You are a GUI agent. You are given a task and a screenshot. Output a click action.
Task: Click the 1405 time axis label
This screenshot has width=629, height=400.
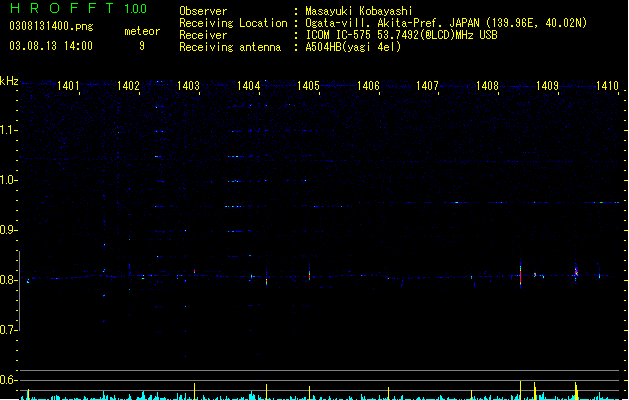pos(308,86)
